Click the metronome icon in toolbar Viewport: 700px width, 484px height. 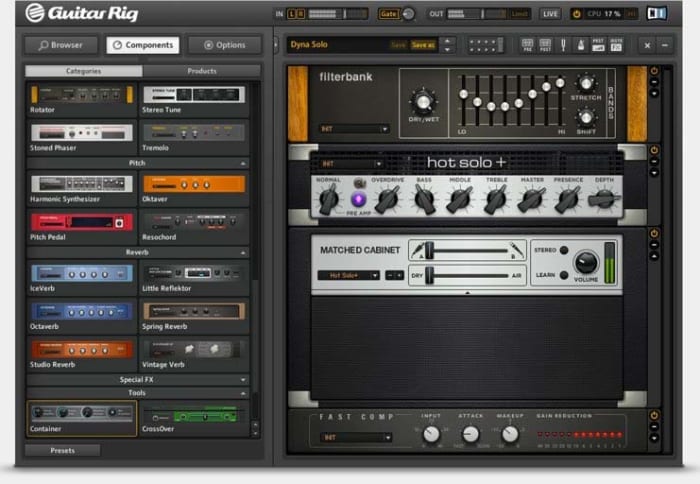pos(579,45)
